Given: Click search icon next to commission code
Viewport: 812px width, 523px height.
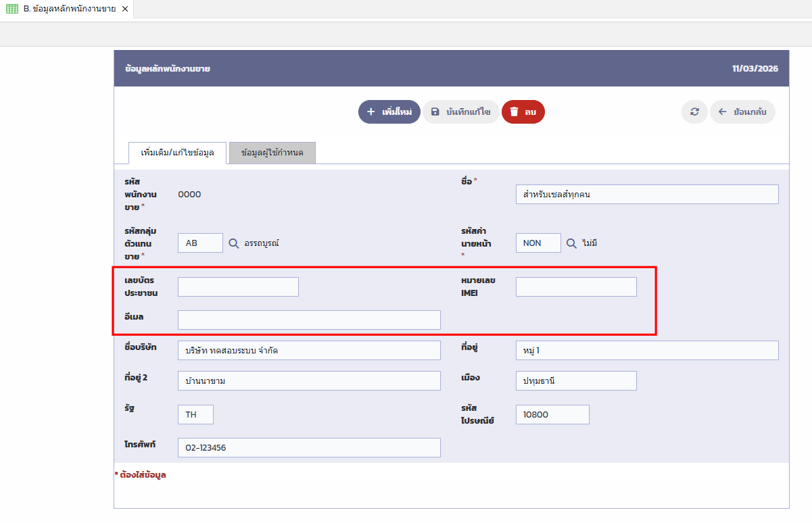Looking at the screenshot, I should pyautogui.click(x=571, y=243).
